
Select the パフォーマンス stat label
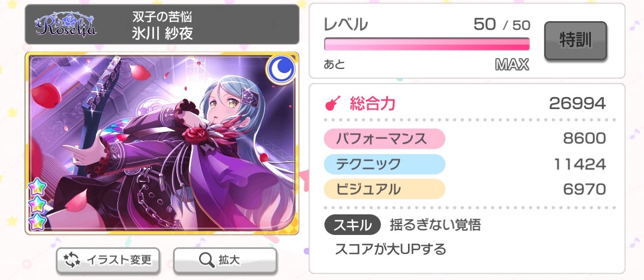coord(385,138)
